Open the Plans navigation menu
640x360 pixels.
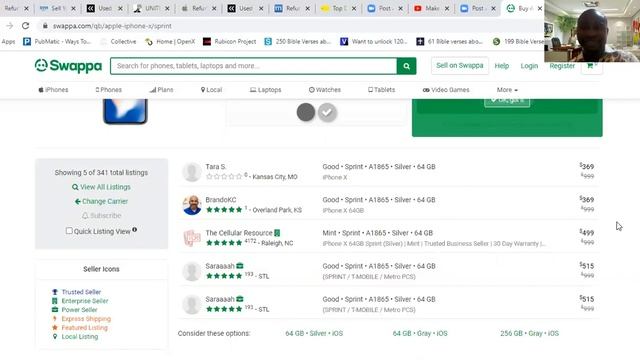click(162, 90)
